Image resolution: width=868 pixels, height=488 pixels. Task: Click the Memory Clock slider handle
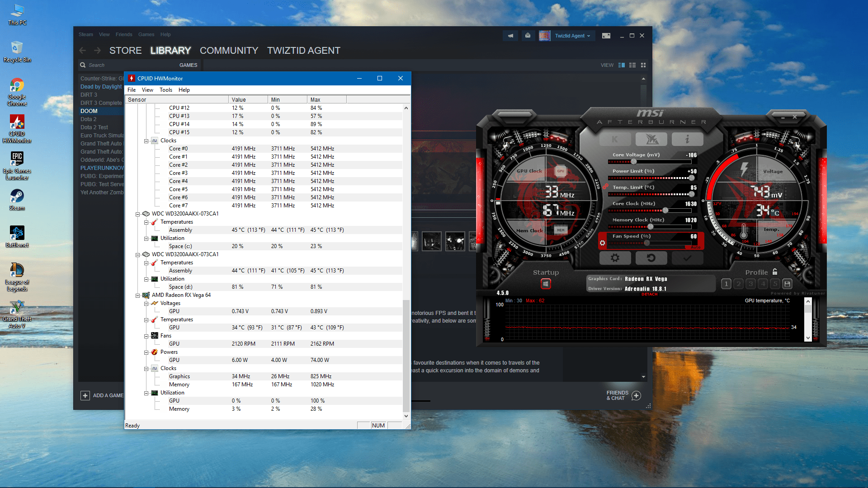651,226
